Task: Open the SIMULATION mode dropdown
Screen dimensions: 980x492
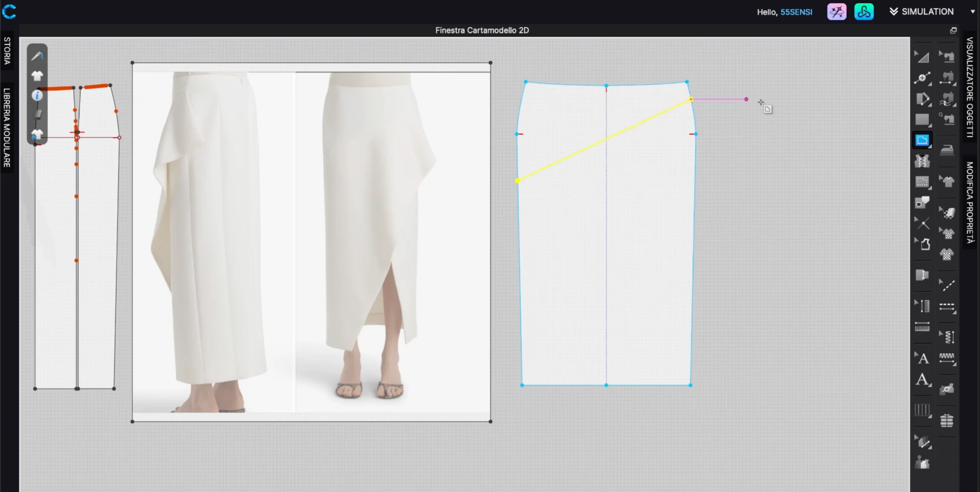Action: click(x=921, y=11)
